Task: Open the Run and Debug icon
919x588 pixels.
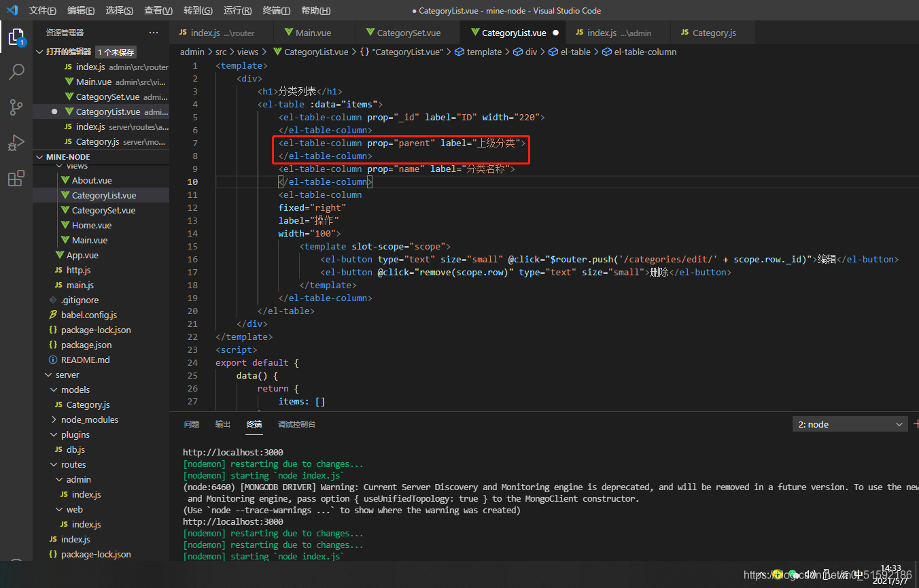Action: click(x=16, y=143)
